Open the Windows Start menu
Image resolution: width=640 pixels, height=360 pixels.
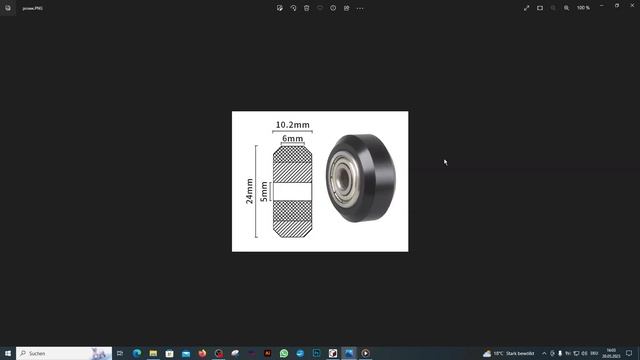[x=8, y=353]
